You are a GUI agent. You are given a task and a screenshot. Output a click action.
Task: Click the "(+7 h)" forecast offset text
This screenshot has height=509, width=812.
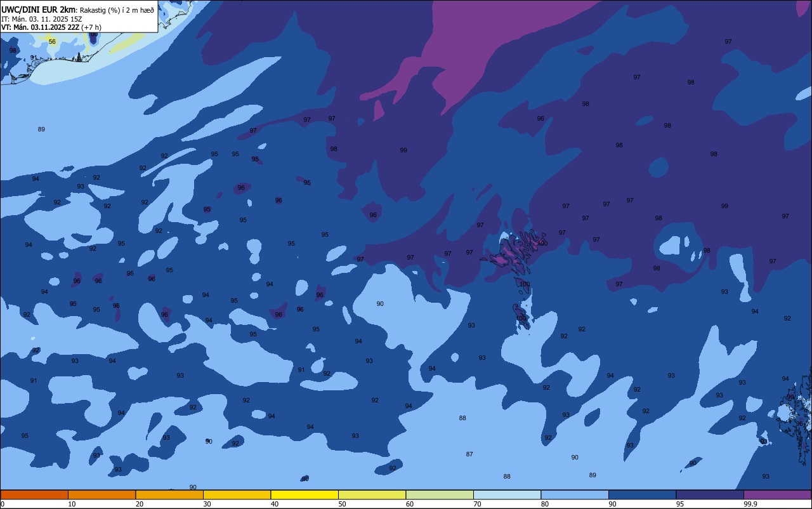[91, 27]
